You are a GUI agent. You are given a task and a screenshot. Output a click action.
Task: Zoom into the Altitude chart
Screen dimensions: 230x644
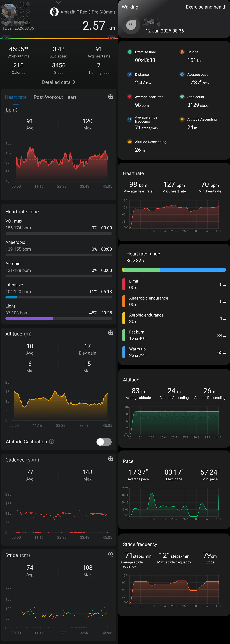point(111,333)
